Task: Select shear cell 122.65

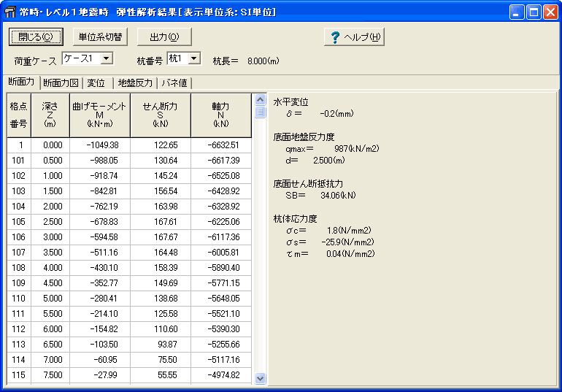Action: click(x=161, y=145)
